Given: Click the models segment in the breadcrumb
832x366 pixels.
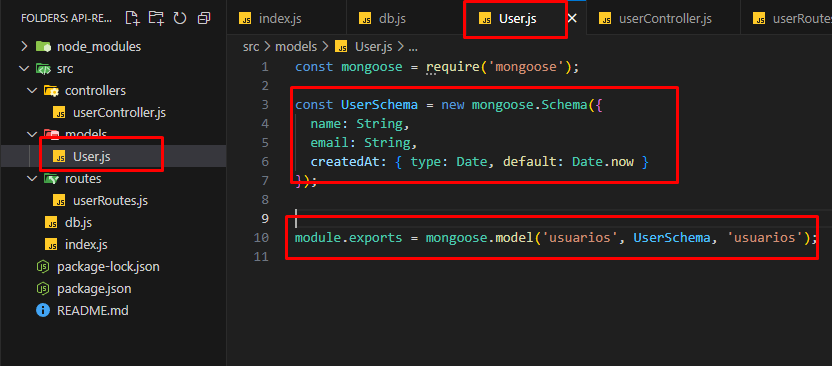Looking at the screenshot, I should (x=296, y=47).
